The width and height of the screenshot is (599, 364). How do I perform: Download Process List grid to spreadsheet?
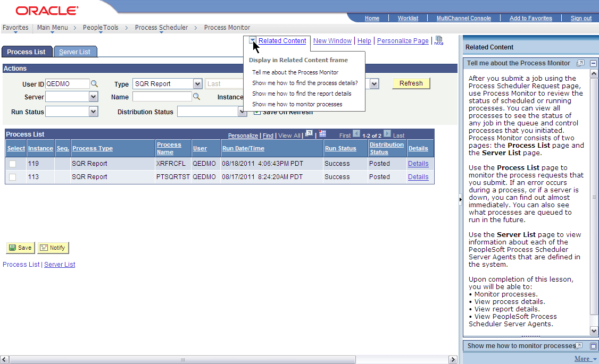point(323,134)
